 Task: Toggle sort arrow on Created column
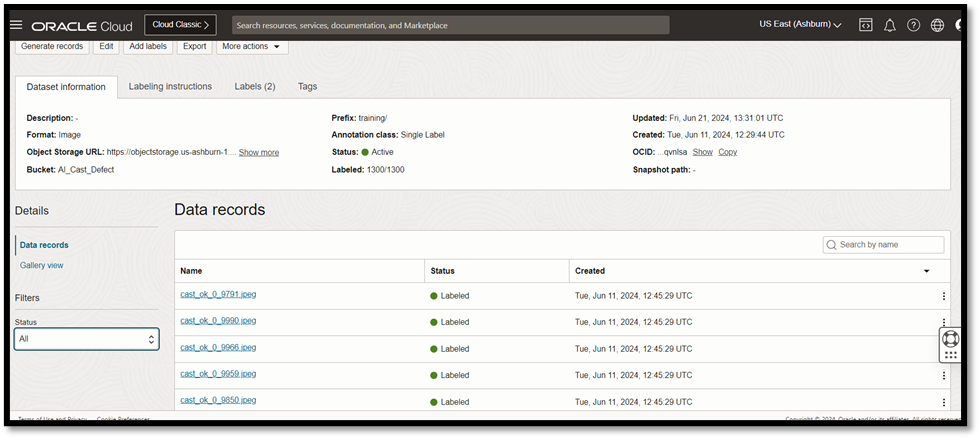pos(927,271)
